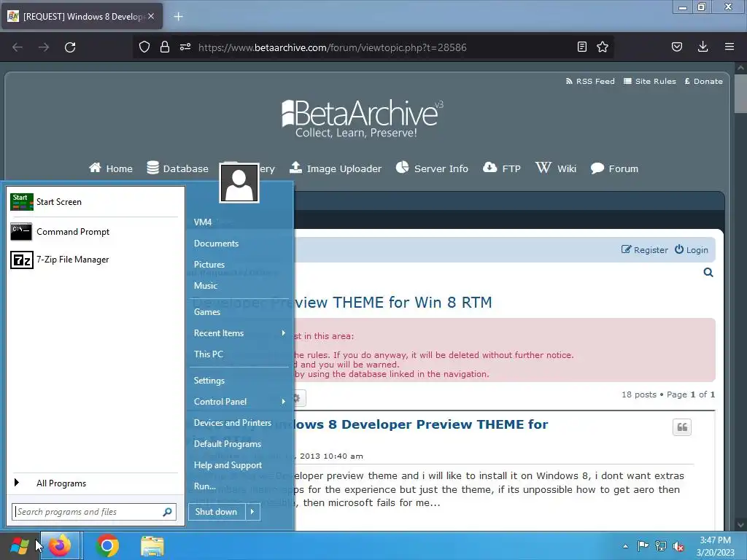This screenshot has width=747, height=560.
Task: Open the post title link
Action: [x=421, y=424]
